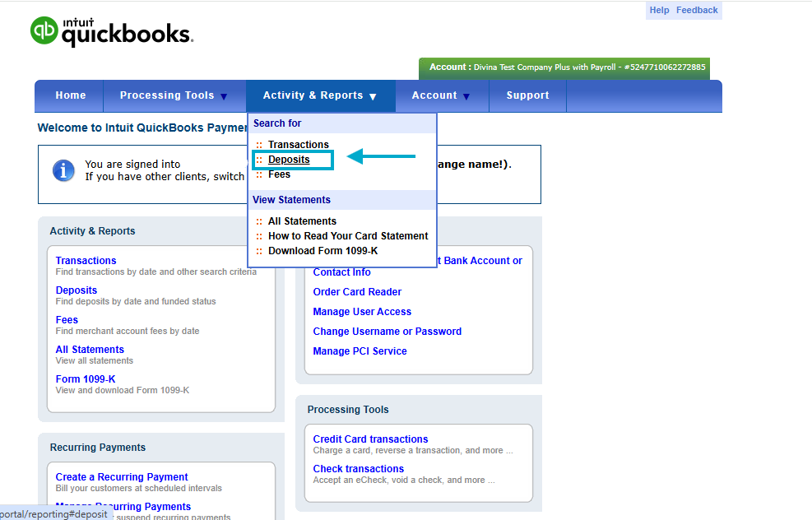
Task: Click 'Bill your customers at scheduled intervals' text
Action: (x=139, y=488)
